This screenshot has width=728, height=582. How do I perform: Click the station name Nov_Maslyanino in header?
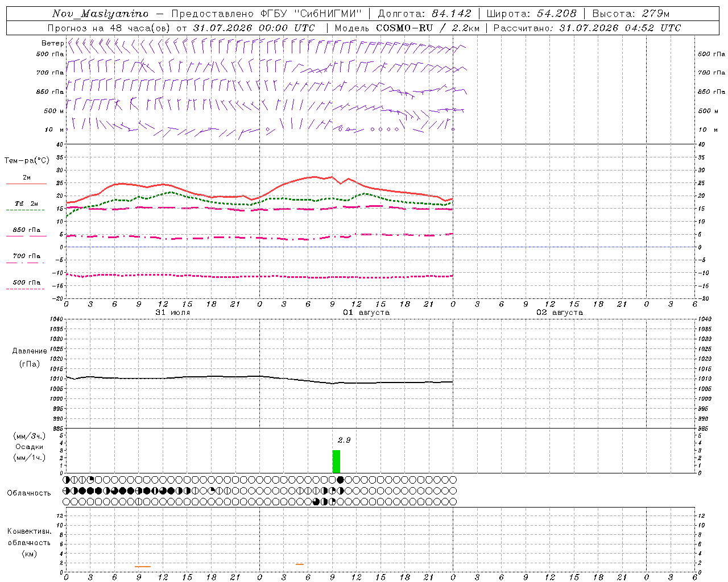(100, 14)
